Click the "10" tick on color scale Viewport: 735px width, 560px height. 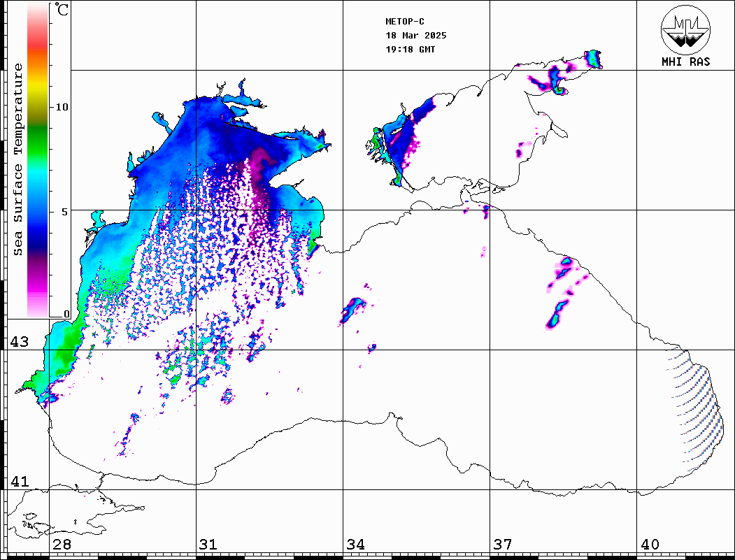tap(62, 107)
